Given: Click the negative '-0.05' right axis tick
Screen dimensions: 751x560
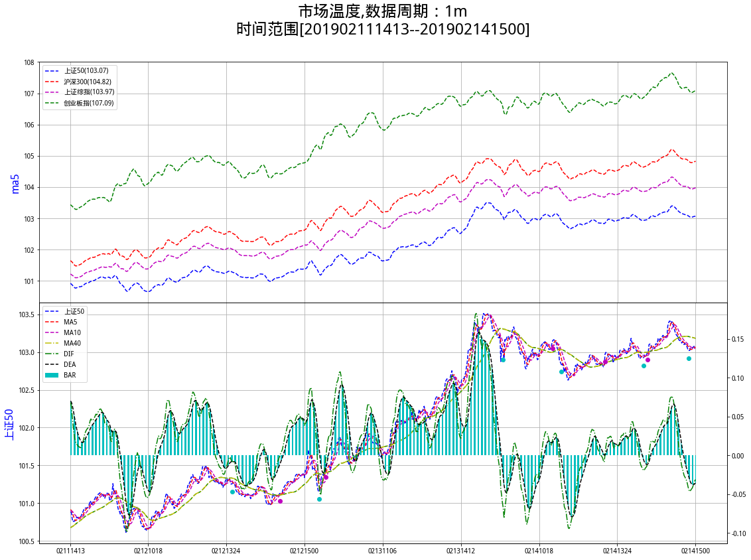Looking at the screenshot, I should [x=738, y=494].
